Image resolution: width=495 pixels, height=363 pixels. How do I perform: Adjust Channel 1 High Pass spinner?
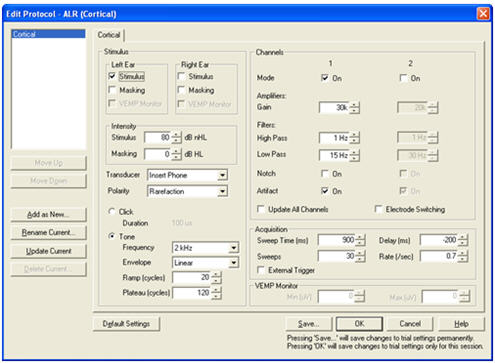pos(354,138)
